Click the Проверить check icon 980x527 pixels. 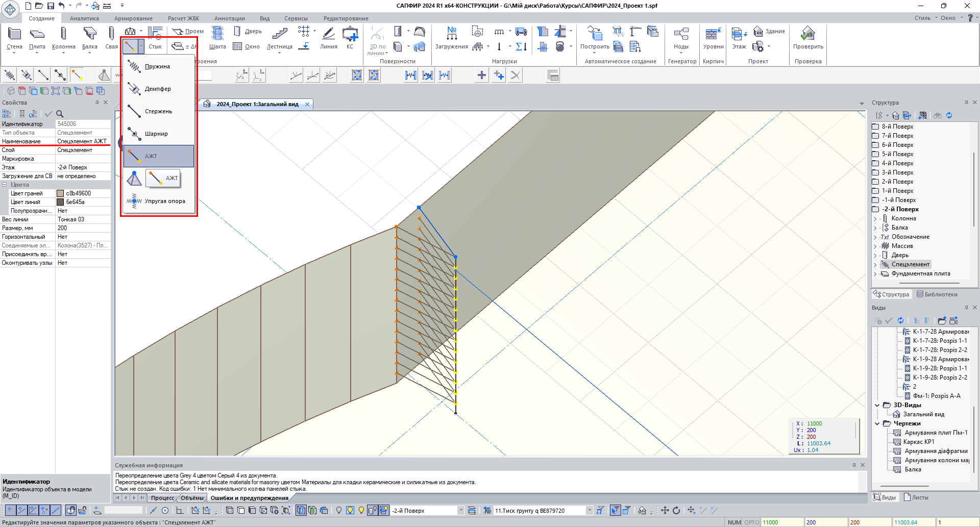coord(807,35)
